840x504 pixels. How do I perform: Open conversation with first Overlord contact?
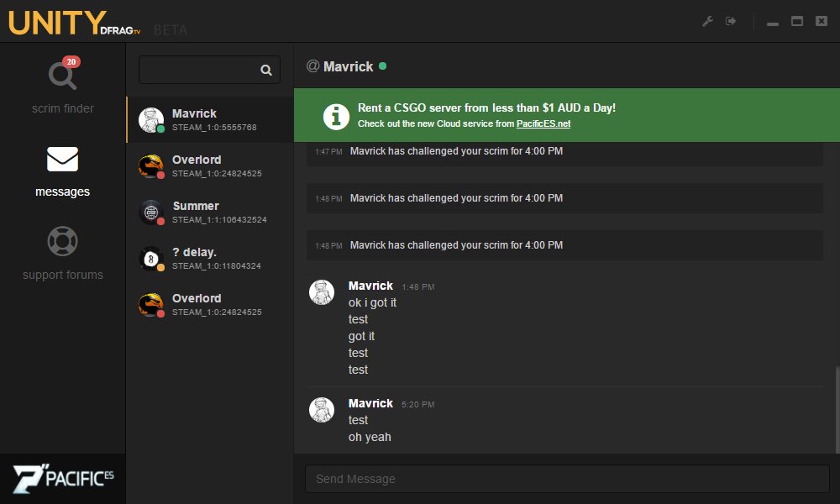pyautogui.click(x=210, y=166)
